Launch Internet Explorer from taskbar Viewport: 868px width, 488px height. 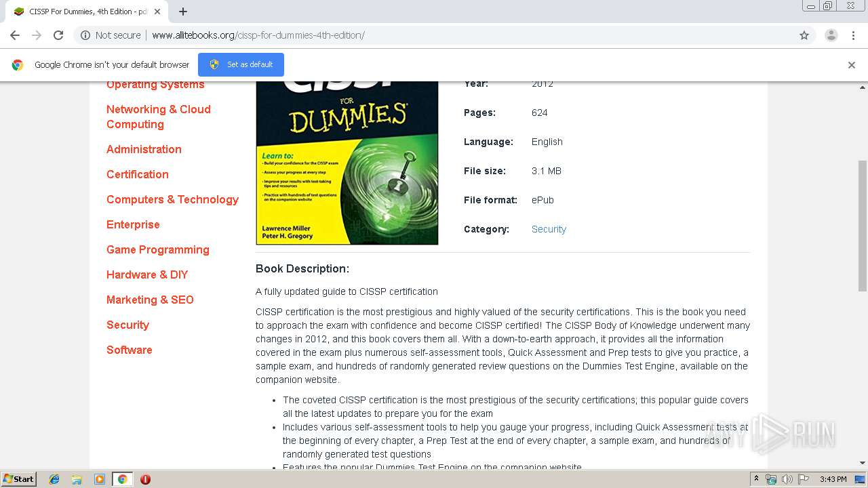pyautogui.click(x=54, y=479)
